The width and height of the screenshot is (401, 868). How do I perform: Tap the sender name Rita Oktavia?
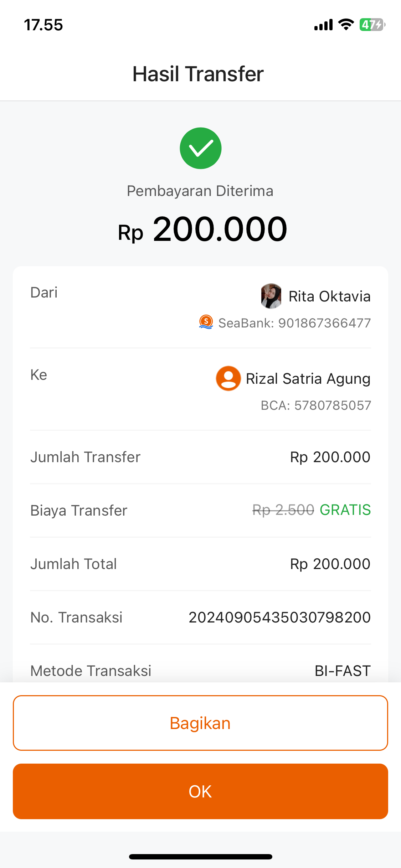(329, 296)
